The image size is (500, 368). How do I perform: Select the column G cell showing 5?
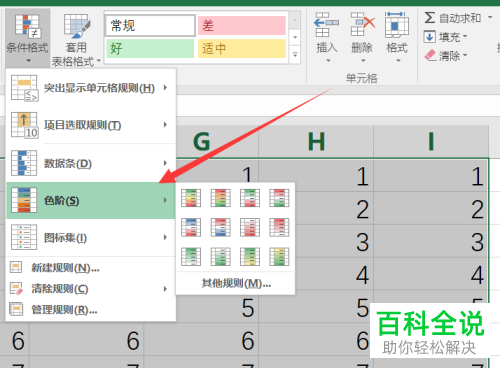[x=217, y=308]
